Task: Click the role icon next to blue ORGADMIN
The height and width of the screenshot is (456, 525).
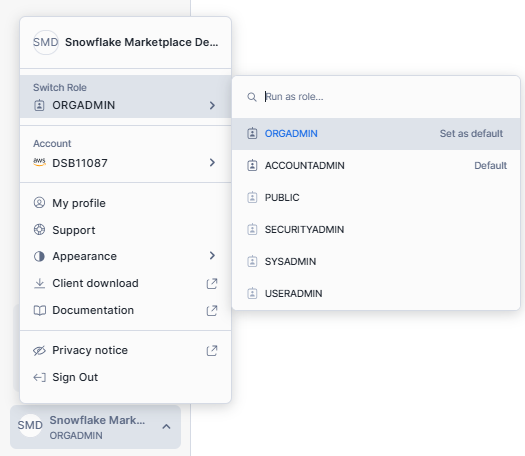Action: pos(252,133)
